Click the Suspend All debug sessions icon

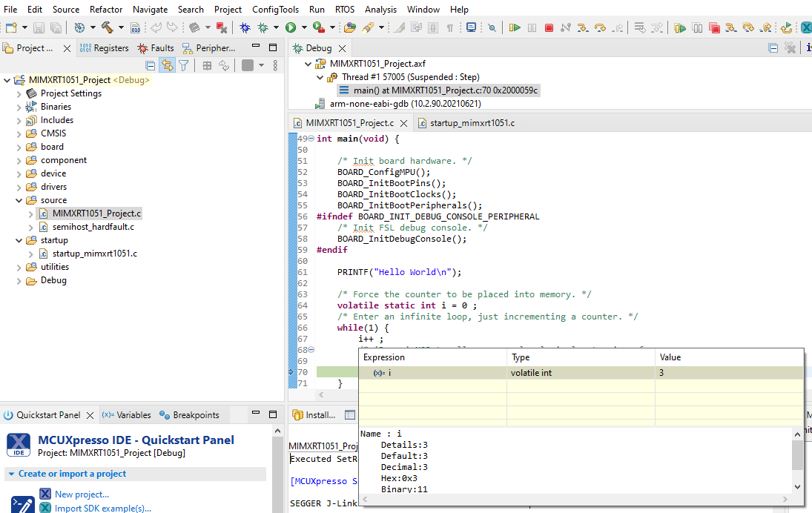click(698, 28)
